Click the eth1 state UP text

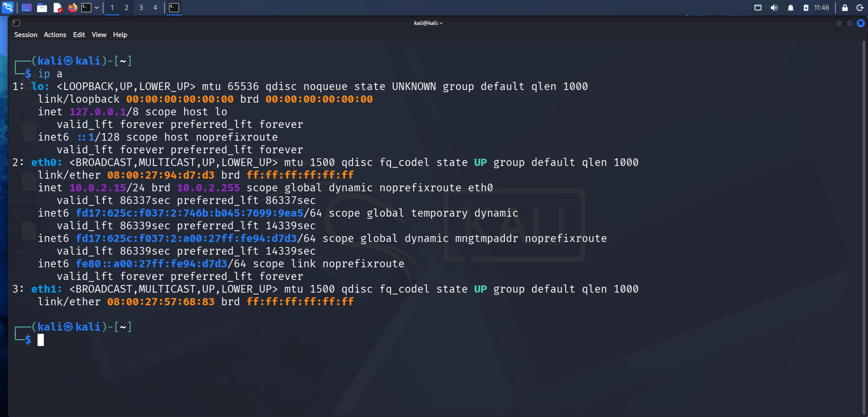pos(481,289)
